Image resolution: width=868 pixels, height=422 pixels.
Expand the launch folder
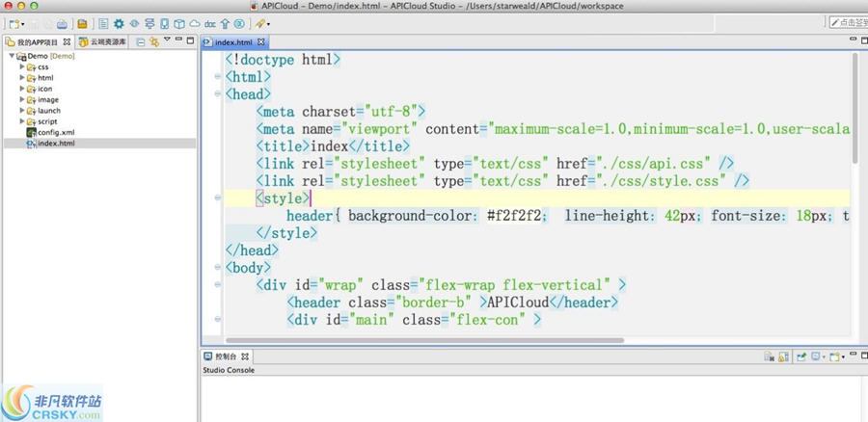click(x=22, y=110)
